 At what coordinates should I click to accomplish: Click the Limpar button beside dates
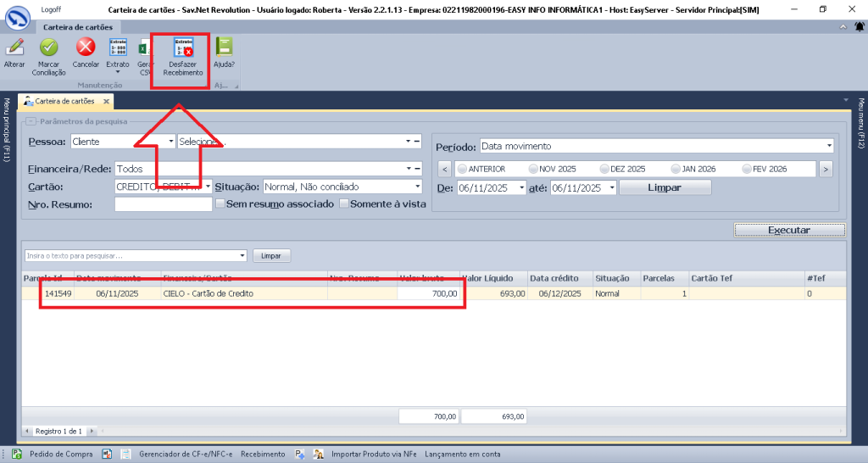coord(664,187)
